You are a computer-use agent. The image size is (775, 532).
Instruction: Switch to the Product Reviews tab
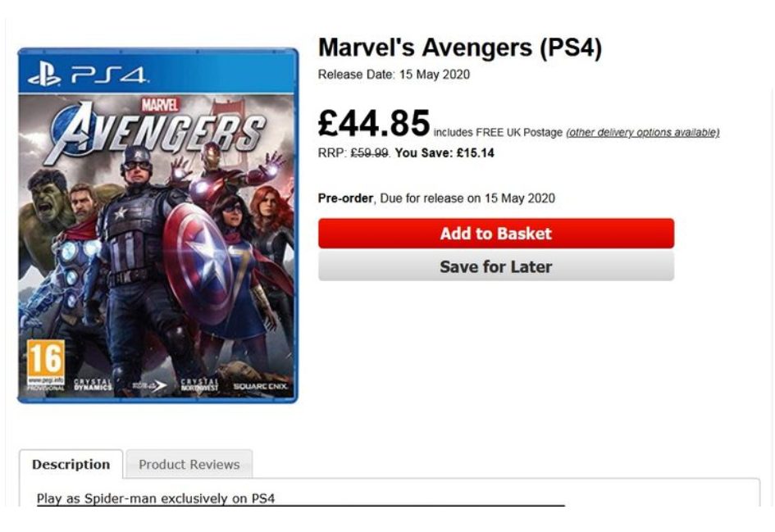[189, 465]
